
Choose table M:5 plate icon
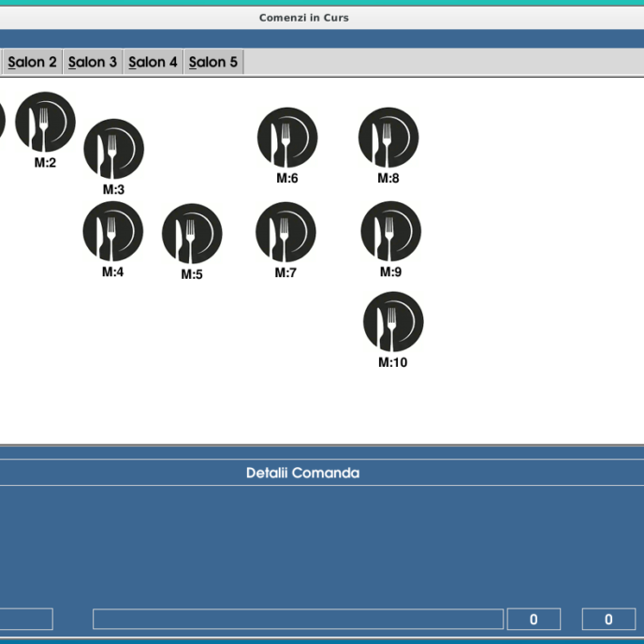(x=192, y=234)
